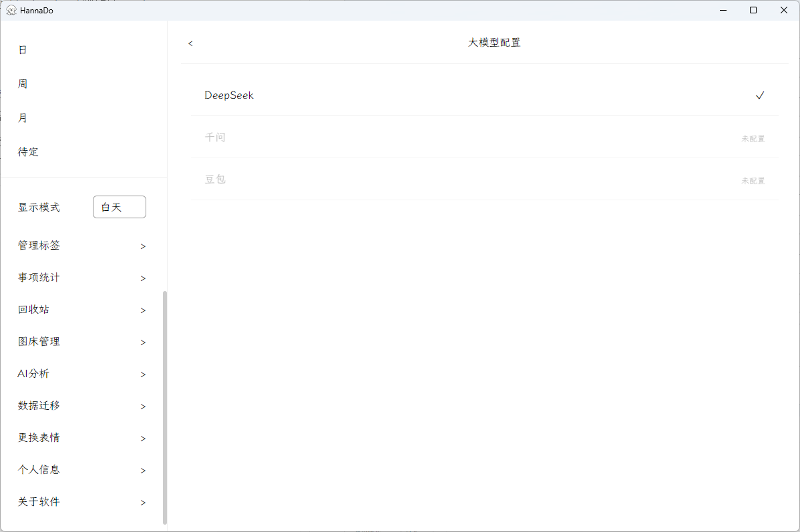Image resolution: width=800 pixels, height=532 pixels.
Task: Switch to the 周 view
Action: pos(23,84)
